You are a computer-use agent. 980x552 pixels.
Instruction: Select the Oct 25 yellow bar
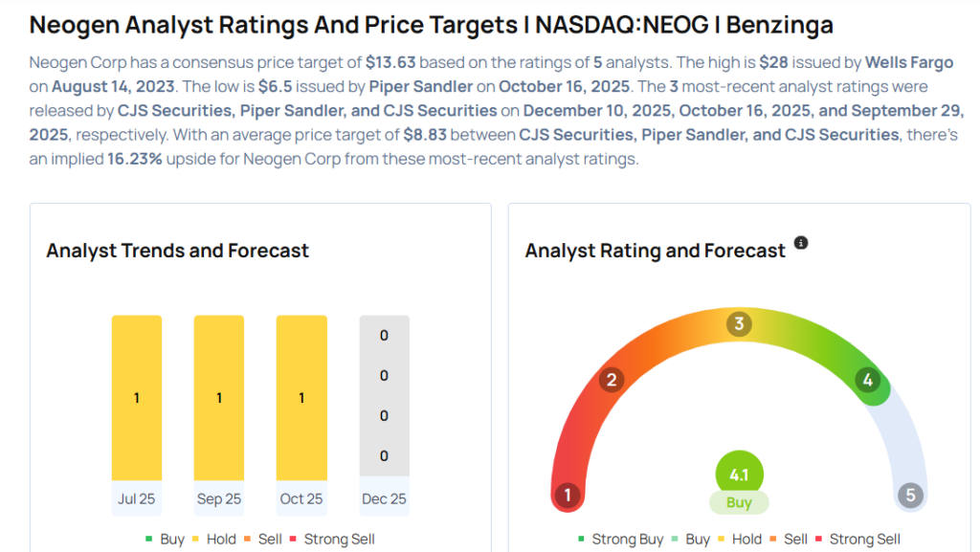click(x=301, y=396)
